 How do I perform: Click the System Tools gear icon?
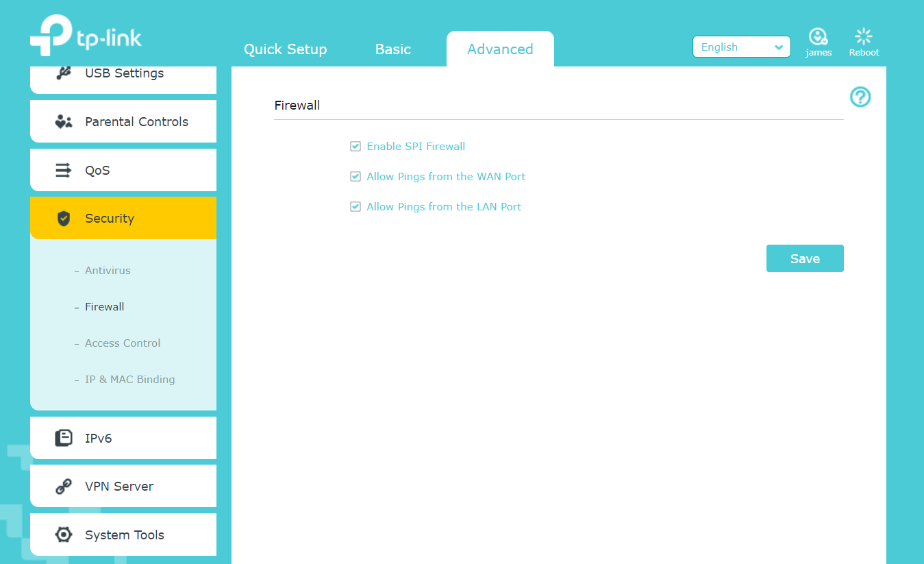click(63, 535)
